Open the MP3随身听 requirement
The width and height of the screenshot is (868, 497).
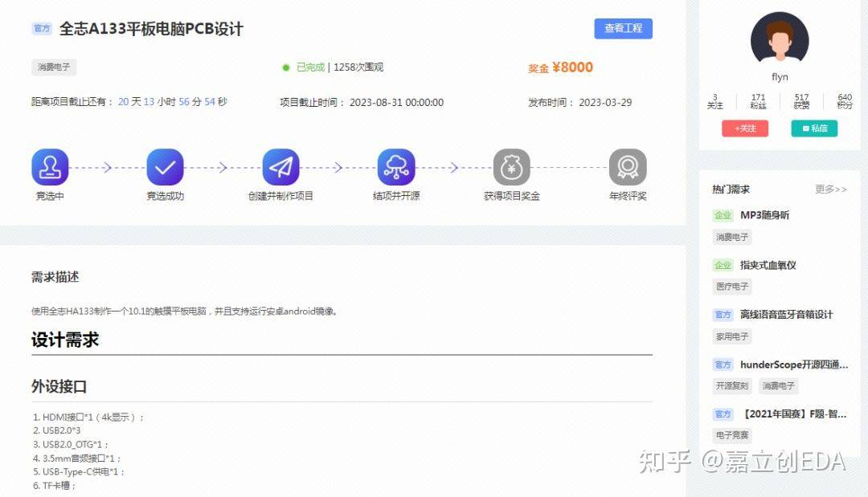[x=764, y=215]
